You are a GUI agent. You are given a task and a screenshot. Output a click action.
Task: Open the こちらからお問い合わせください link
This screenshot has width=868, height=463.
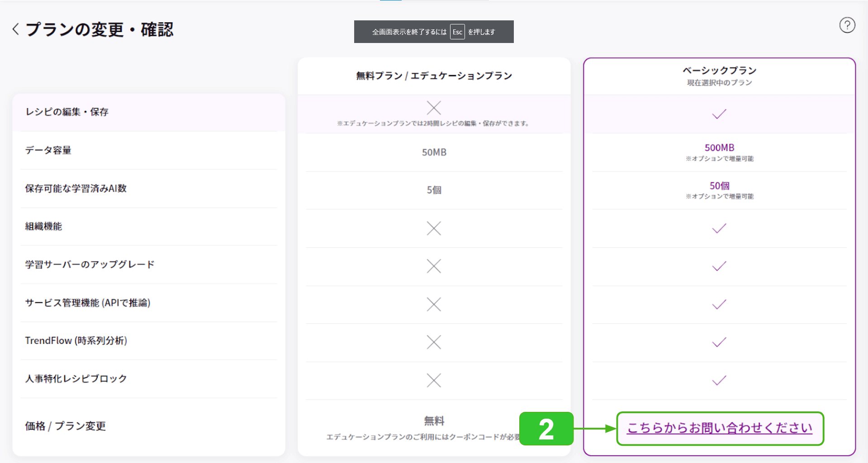(720, 428)
